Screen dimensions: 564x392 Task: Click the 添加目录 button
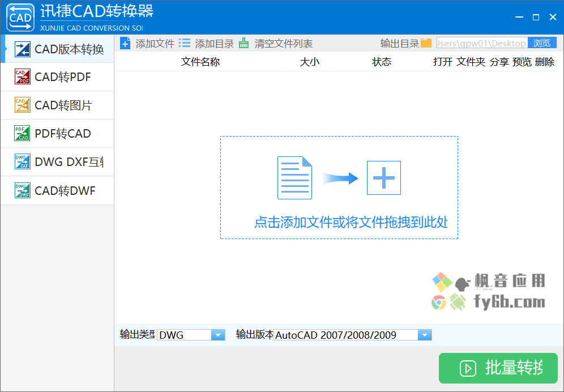click(x=207, y=44)
